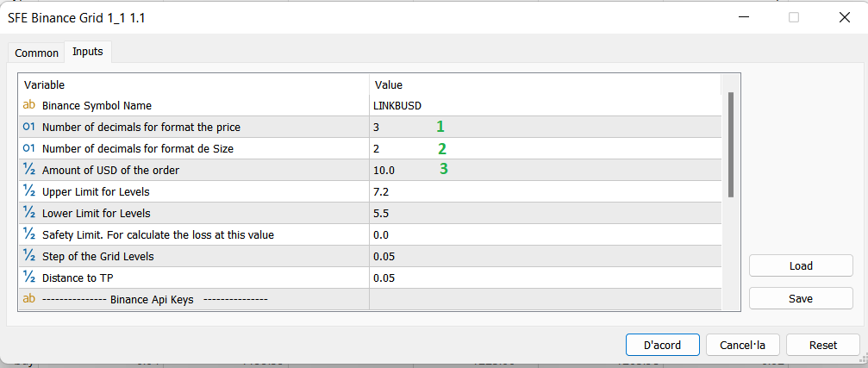Image resolution: width=868 pixels, height=368 pixels.
Task: Confirm settings with the D'acord button
Action: tap(662, 345)
